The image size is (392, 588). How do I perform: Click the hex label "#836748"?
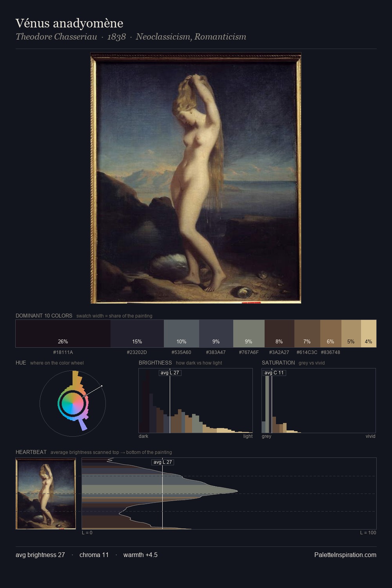pyautogui.click(x=330, y=352)
